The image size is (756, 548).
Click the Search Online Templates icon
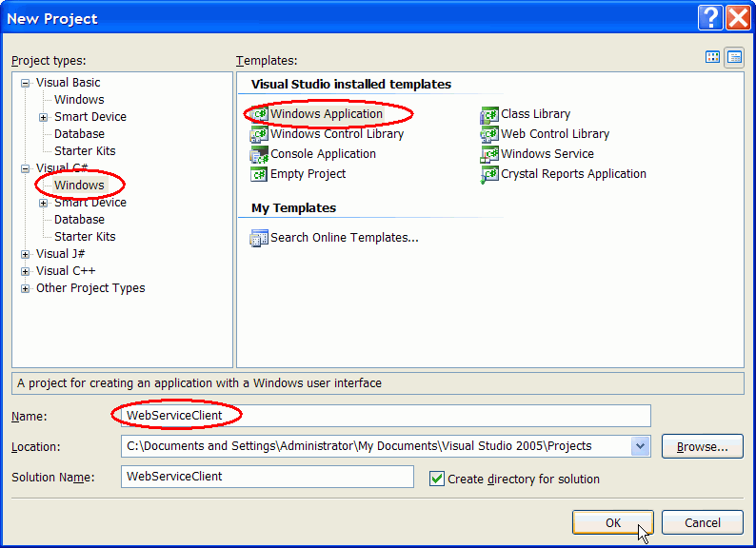(x=259, y=238)
